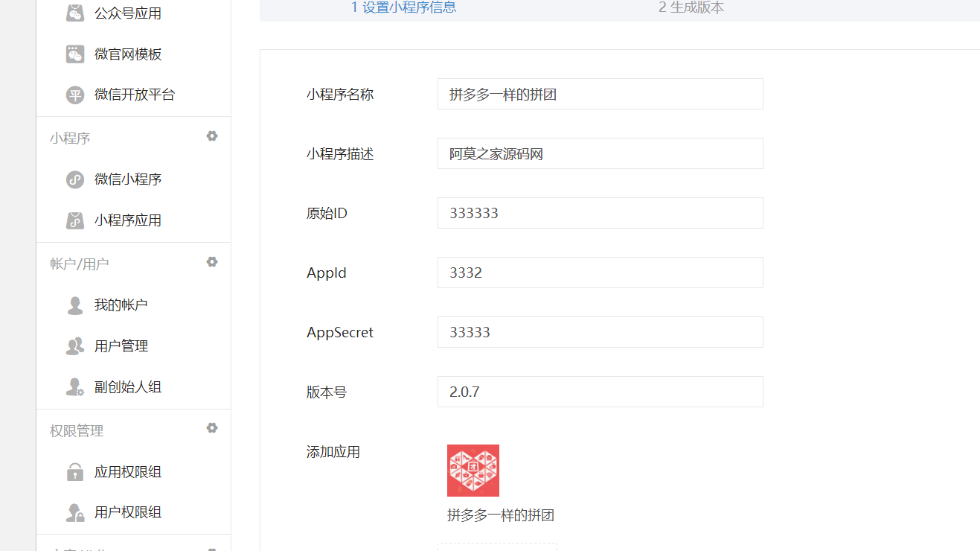Focus the AppSecret input field

coord(601,332)
